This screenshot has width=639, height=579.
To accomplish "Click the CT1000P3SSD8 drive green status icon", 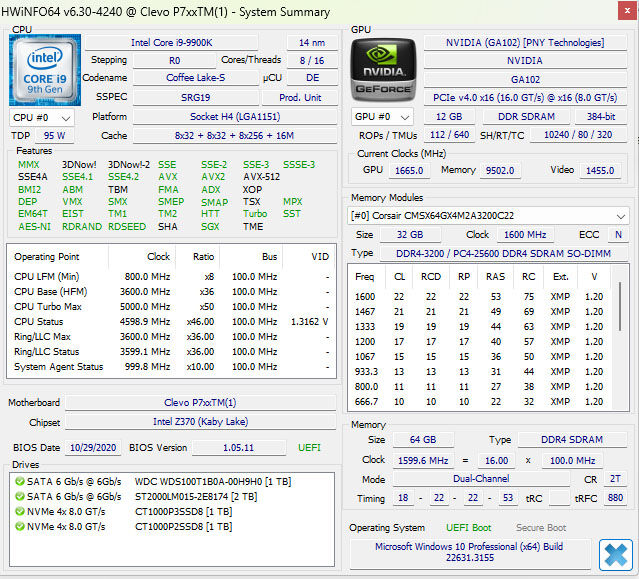I will click(x=20, y=511).
